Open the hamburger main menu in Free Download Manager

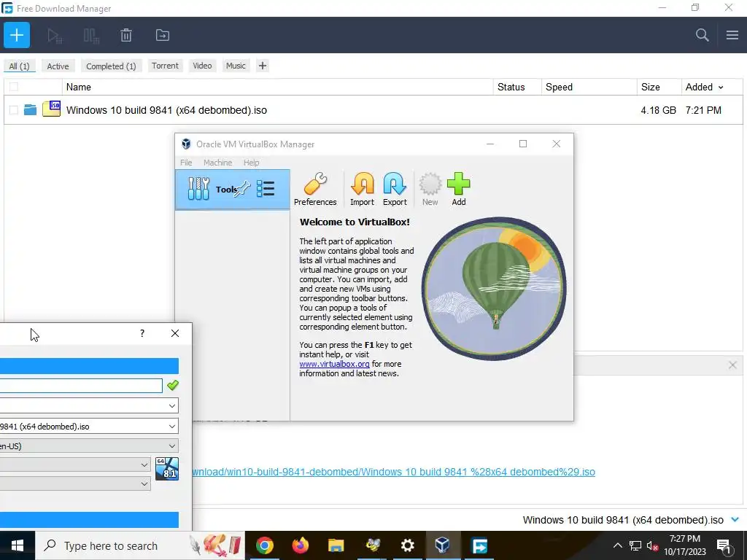click(x=732, y=35)
